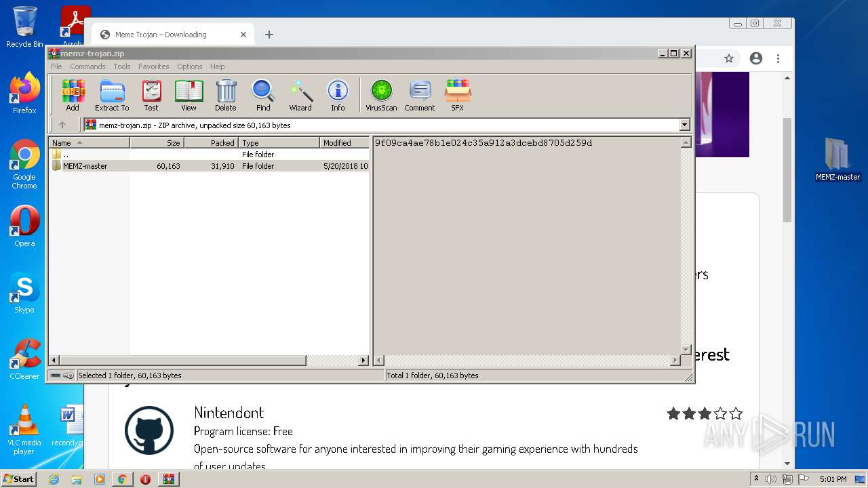Viewport: 868px width, 488px height.
Task: Open the Nintendont link
Action: point(229,413)
